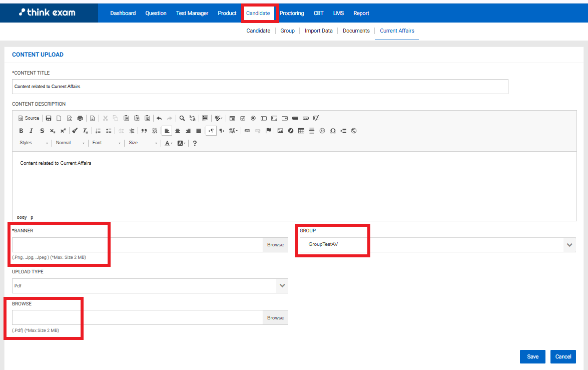Click Browse next to the Banner field
This screenshot has width=588, height=370.
pos(275,245)
